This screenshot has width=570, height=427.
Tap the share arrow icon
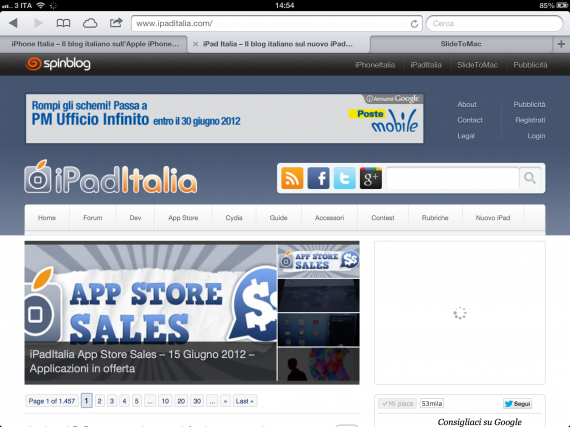pyautogui.click(x=116, y=23)
